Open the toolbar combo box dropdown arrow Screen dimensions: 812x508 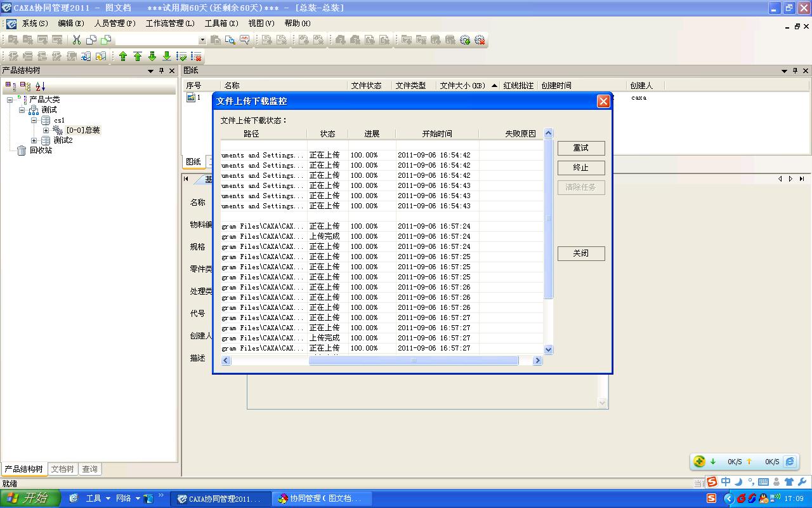[202, 40]
